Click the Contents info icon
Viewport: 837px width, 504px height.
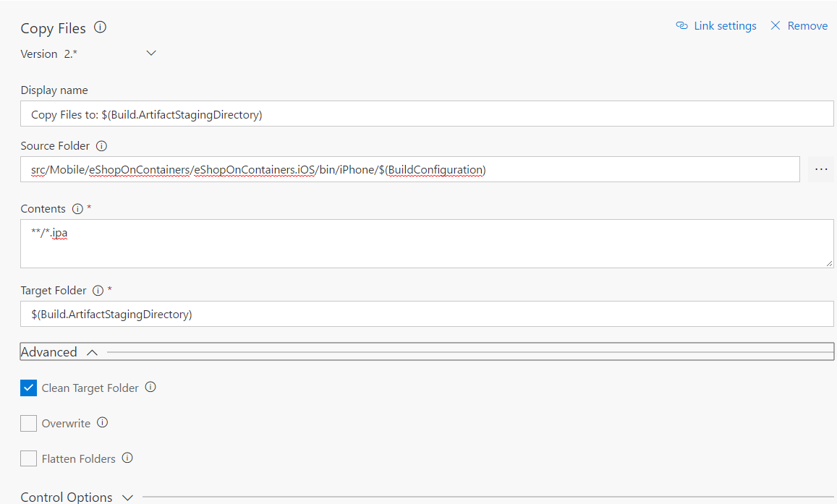[77, 209]
